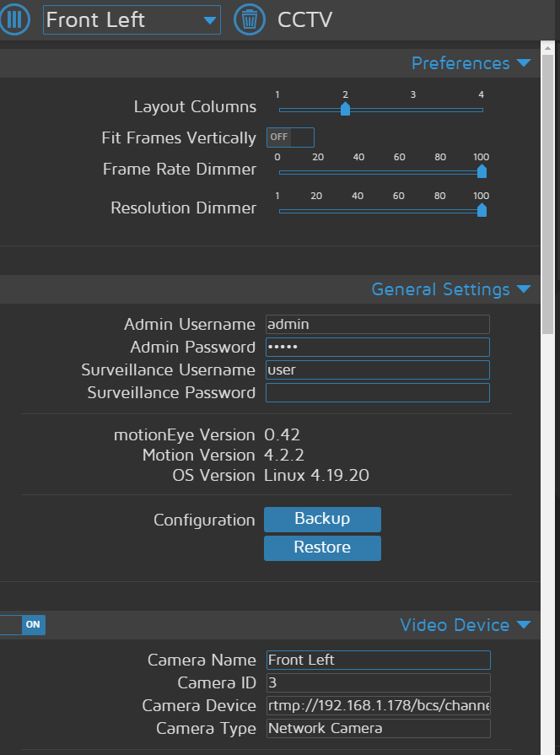Collapse the General Settings section

coord(524,289)
